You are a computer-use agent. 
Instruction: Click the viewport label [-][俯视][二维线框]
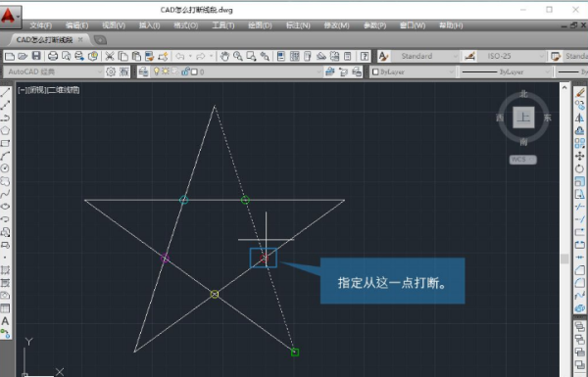tap(48, 90)
